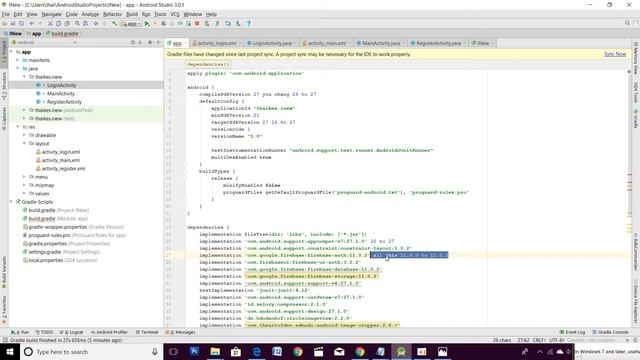Select activity_main.xml in layout folder
Image resolution: width=640 pixels, height=360 pixels.
tap(61, 160)
